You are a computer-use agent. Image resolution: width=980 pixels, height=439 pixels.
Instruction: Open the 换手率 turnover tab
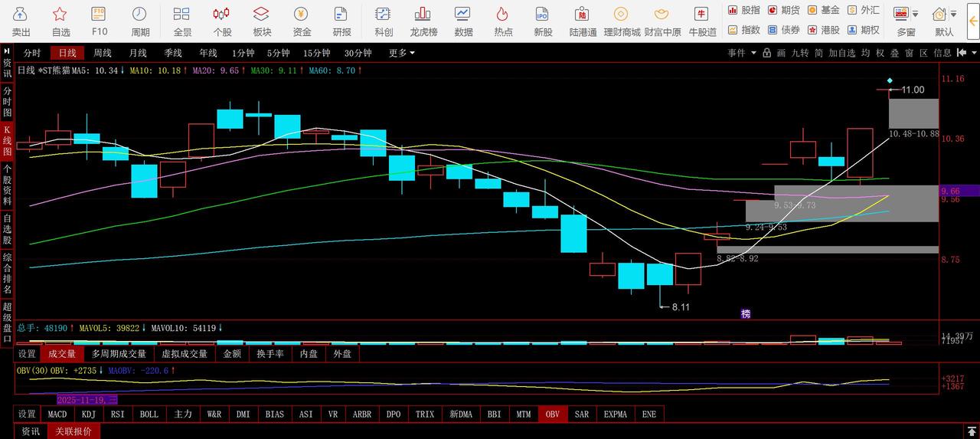271,354
